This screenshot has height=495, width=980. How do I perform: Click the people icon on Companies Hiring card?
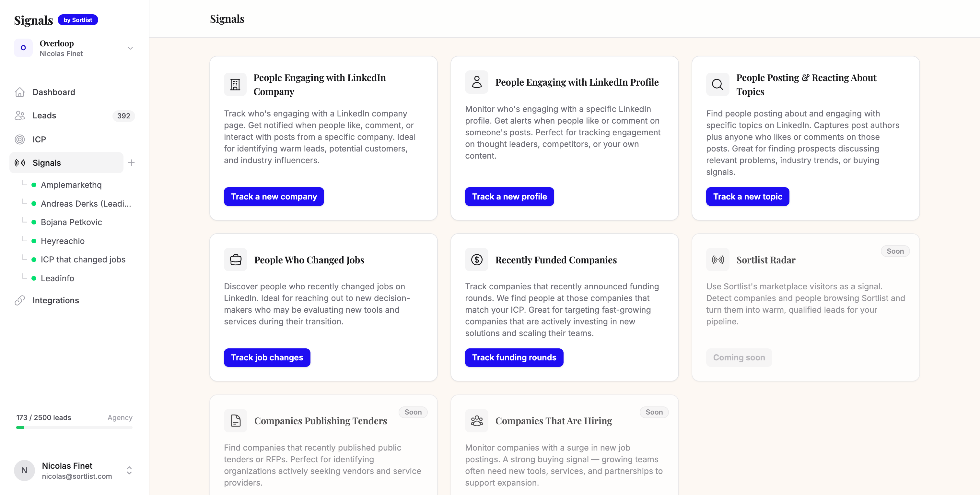(x=476, y=421)
